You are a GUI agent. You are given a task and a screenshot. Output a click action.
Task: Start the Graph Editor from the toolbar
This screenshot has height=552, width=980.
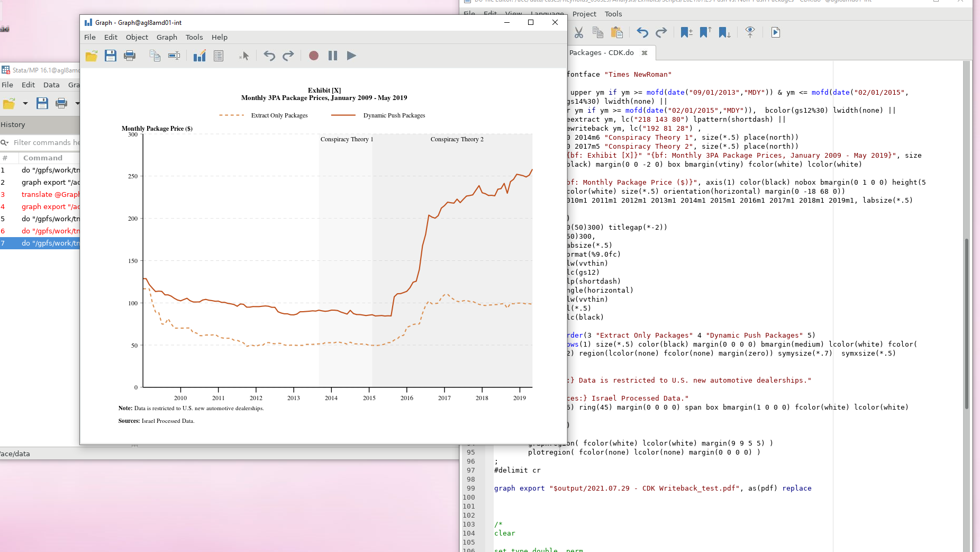coord(199,56)
